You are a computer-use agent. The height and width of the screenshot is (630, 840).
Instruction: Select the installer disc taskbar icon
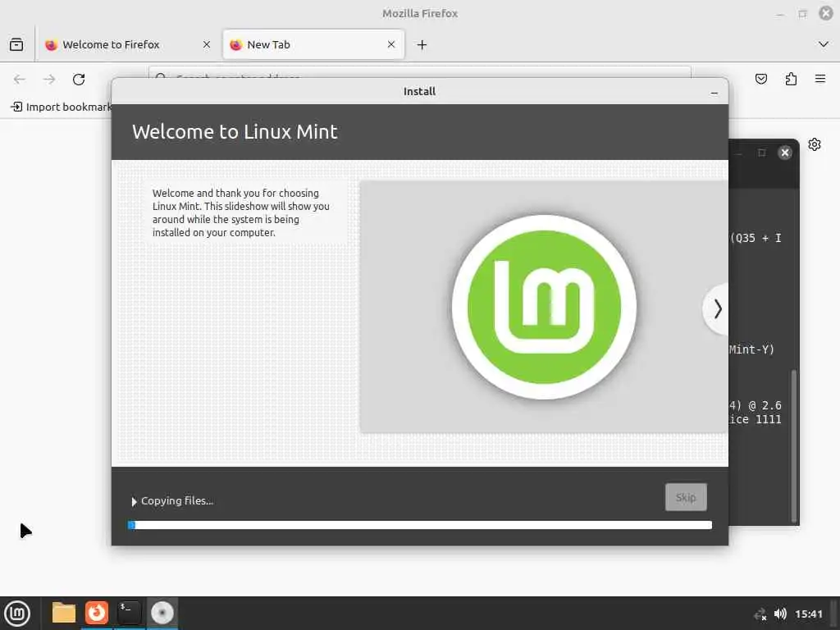162,613
